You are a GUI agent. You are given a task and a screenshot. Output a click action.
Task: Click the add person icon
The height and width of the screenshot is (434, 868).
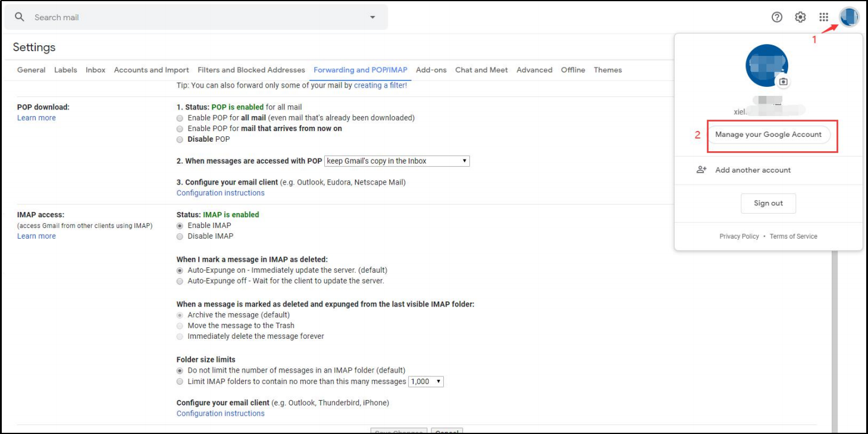click(701, 170)
